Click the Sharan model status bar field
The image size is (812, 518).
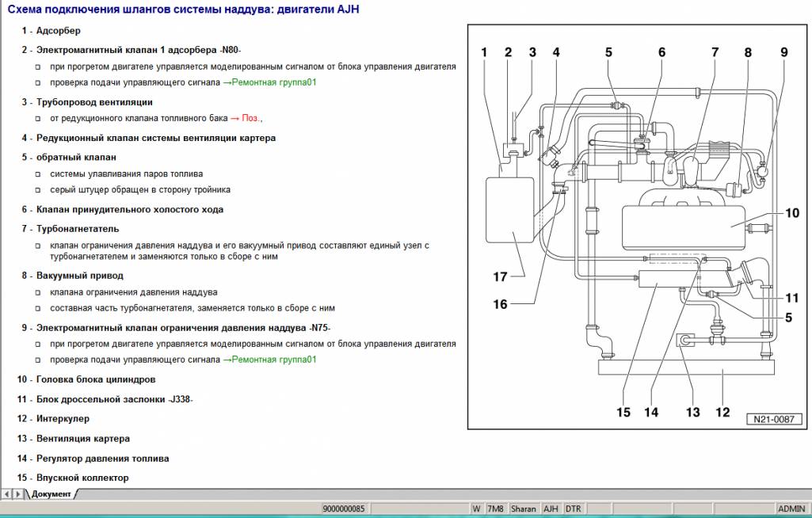pyautogui.click(x=523, y=508)
